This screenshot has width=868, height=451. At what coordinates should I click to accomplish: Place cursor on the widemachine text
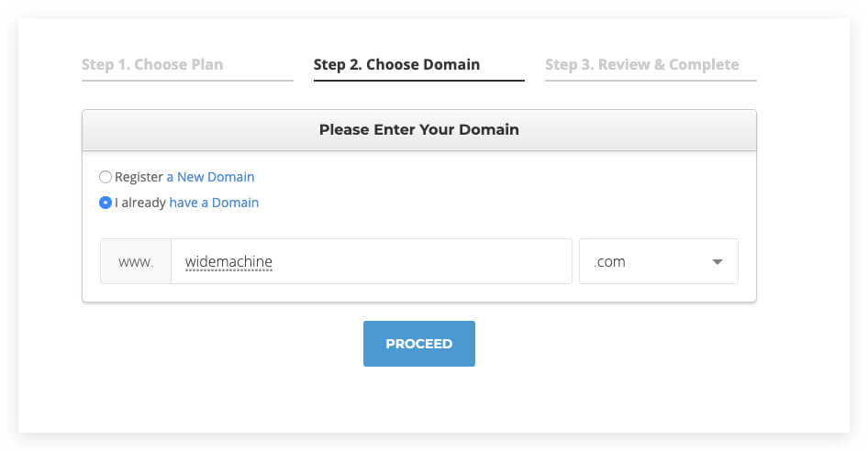228,261
